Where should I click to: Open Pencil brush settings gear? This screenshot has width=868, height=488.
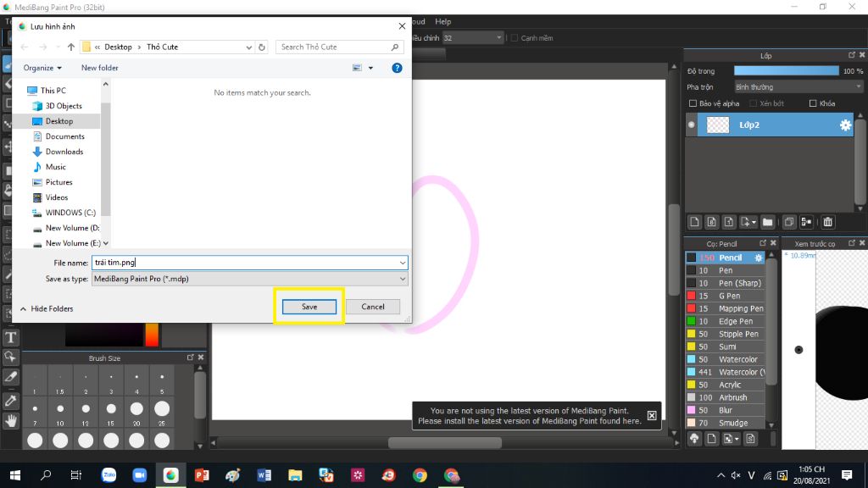pos(759,258)
